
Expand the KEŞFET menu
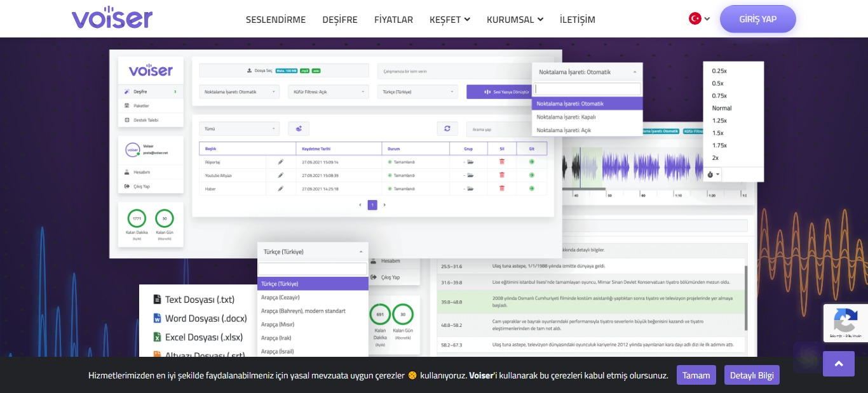pos(450,20)
